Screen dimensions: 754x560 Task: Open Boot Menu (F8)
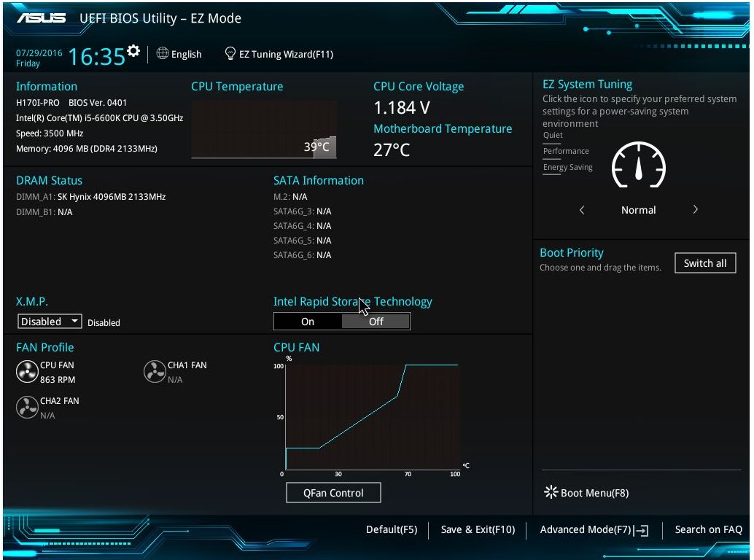[587, 493]
